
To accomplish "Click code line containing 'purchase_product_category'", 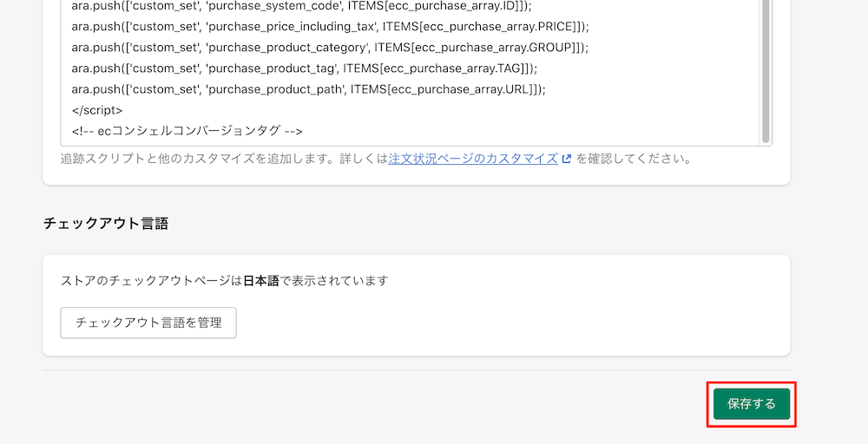I will pyautogui.click(x=330, y=48).
